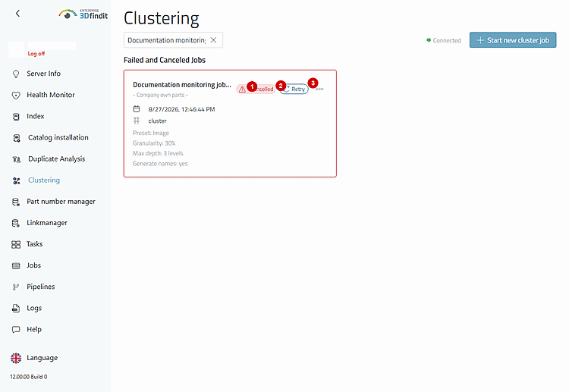
Task: Go to the Tasks menu item
Action: click(x=35, y=244)
